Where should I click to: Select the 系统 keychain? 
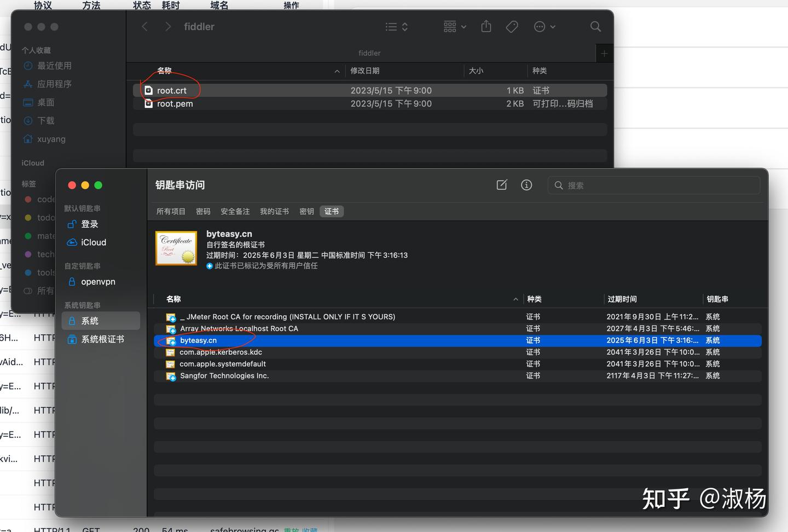pos(101,321)
